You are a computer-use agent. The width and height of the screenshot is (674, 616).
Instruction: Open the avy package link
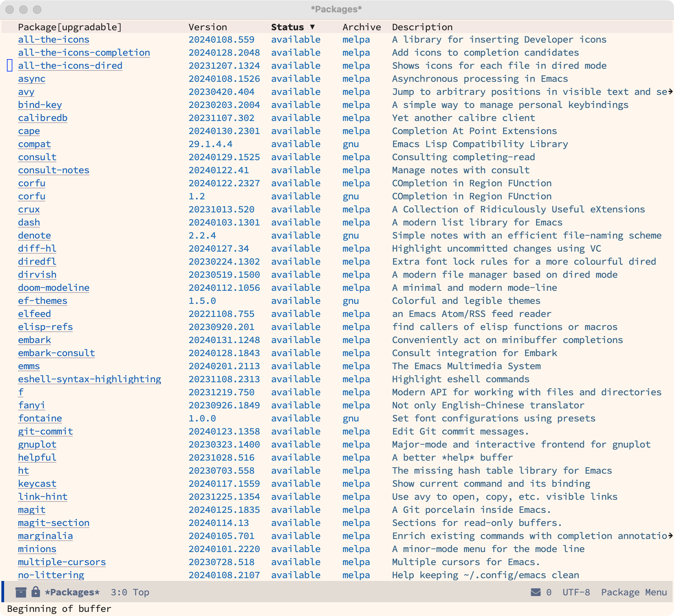click(26, 92)
